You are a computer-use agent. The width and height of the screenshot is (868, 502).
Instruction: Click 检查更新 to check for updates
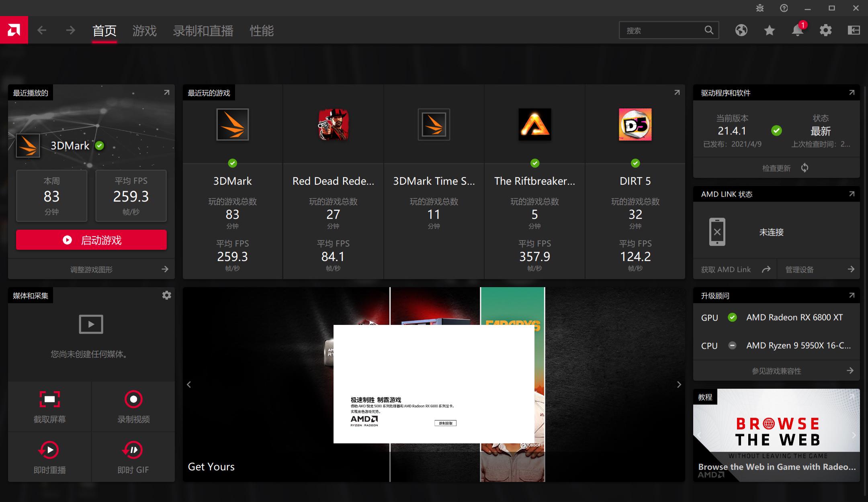point(776,167)
